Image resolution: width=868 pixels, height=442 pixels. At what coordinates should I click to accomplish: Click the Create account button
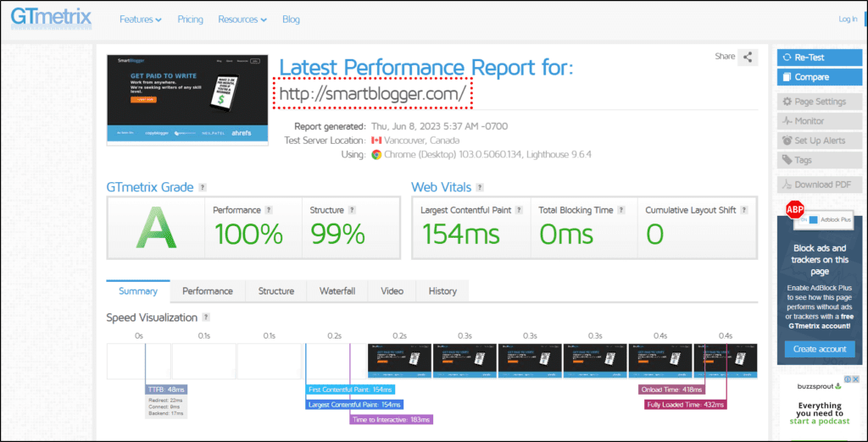click(820, 349)
